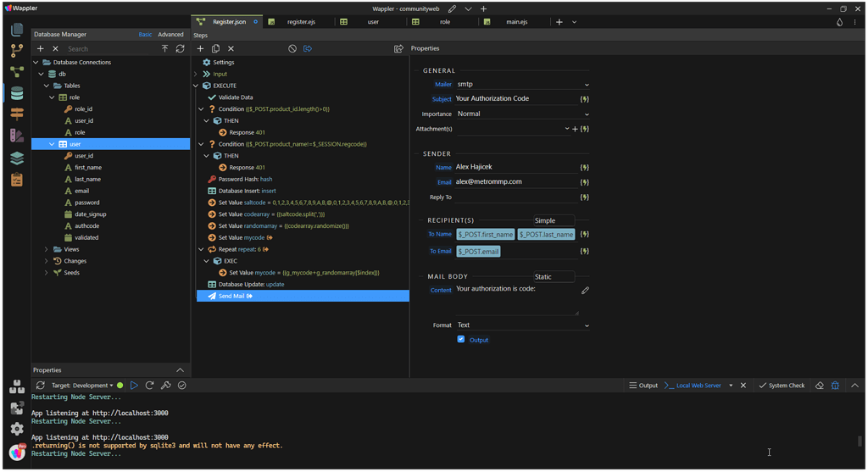The image size is (868, 472).
Task: Open the settings gear in left sidebar
Action: 16,429
